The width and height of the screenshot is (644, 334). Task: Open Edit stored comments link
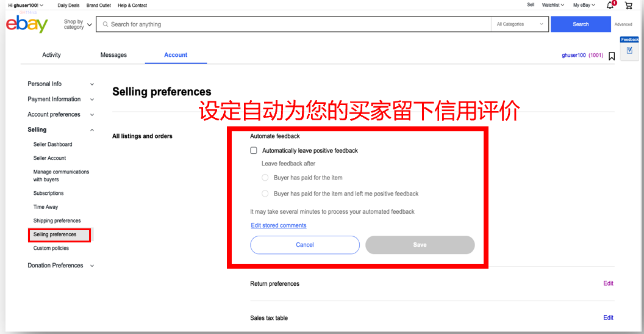coord(279,225)
